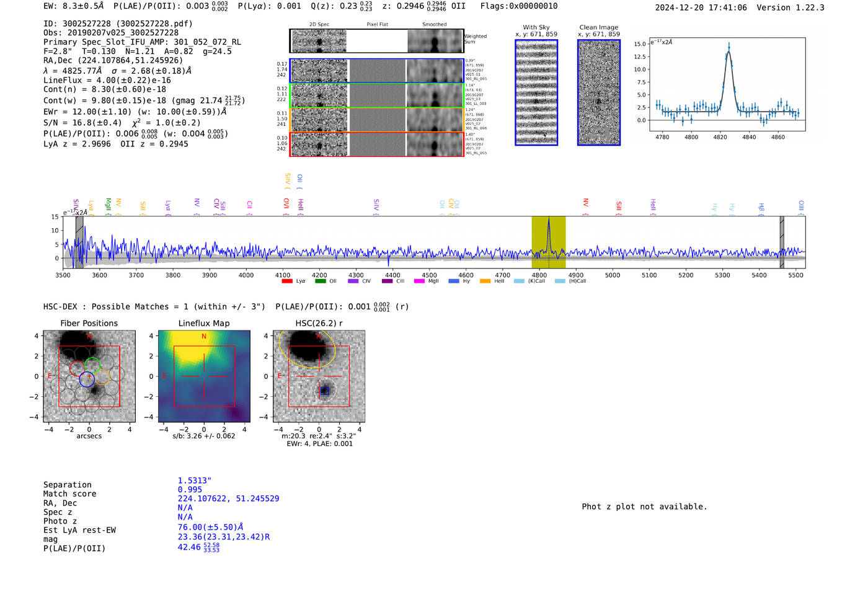Viewport: 868px width, 591px height.
Task: Click the Hβ line marker above the spectrum
Action: (x=761, y=207)
